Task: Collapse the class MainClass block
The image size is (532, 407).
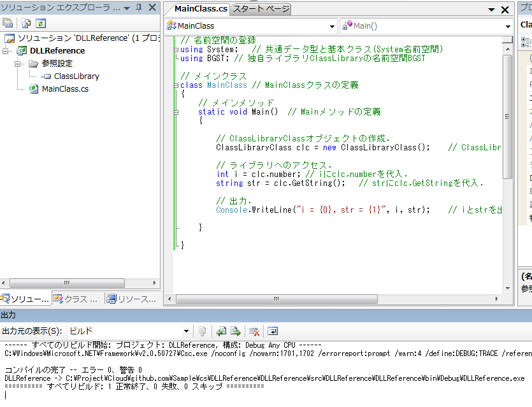Action: click(176, 85)
